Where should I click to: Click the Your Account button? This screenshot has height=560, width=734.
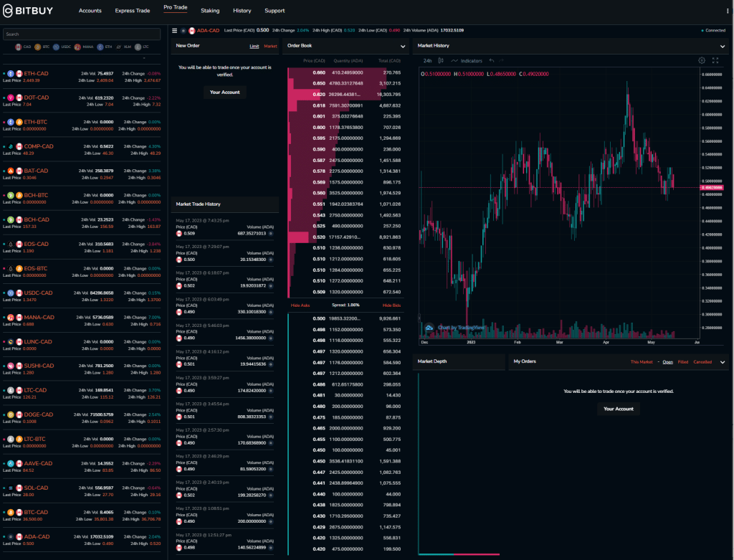[224, 92]
